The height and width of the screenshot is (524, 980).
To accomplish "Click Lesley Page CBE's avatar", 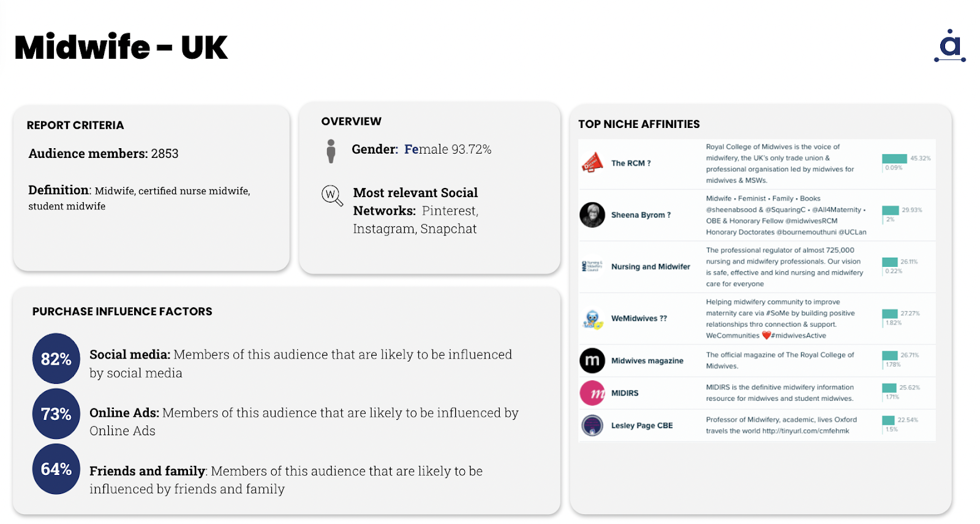I will click(592, 425).
